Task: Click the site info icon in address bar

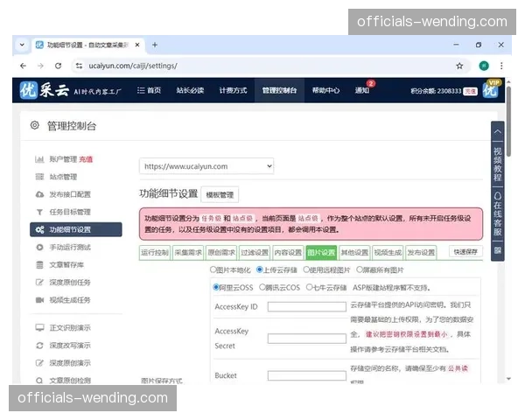Action: [79, 66]
